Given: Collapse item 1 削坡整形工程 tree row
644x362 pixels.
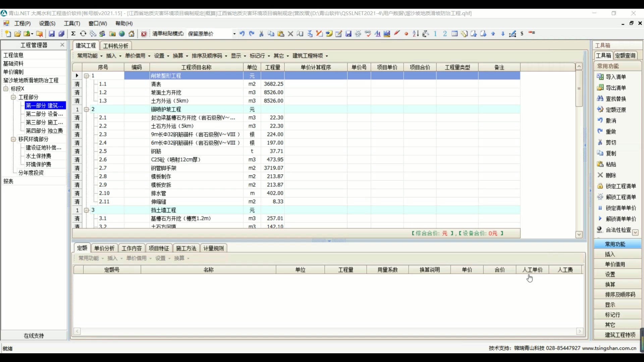Looking at the screenshot, I should click(x=86, y=76).
